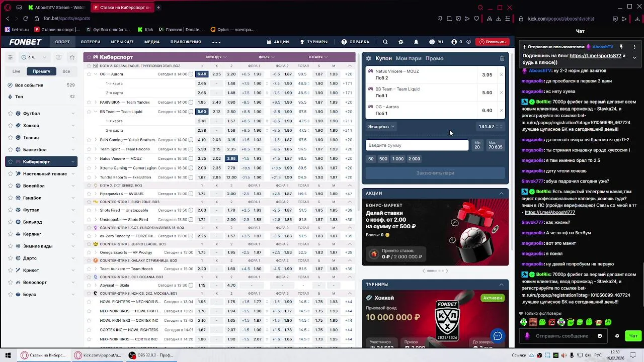The height and width of the screenshot is (362, 644).
Task: Select the Все filter option
Action: pyautogui.click(x=66, y=71)
